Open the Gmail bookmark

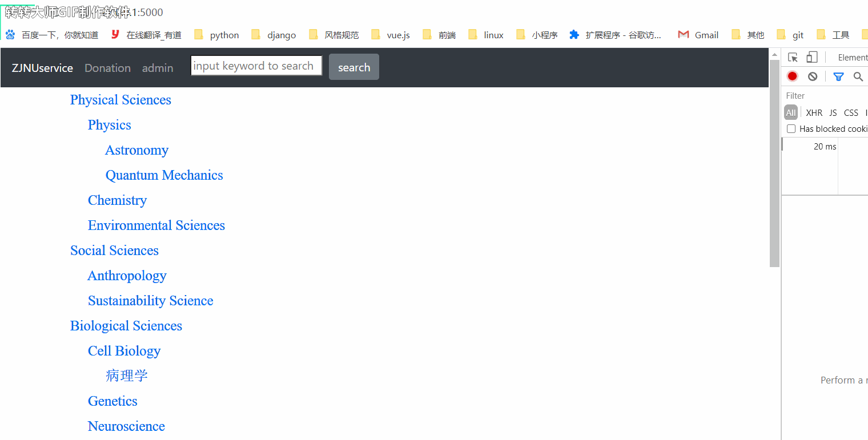pos(698,35)
